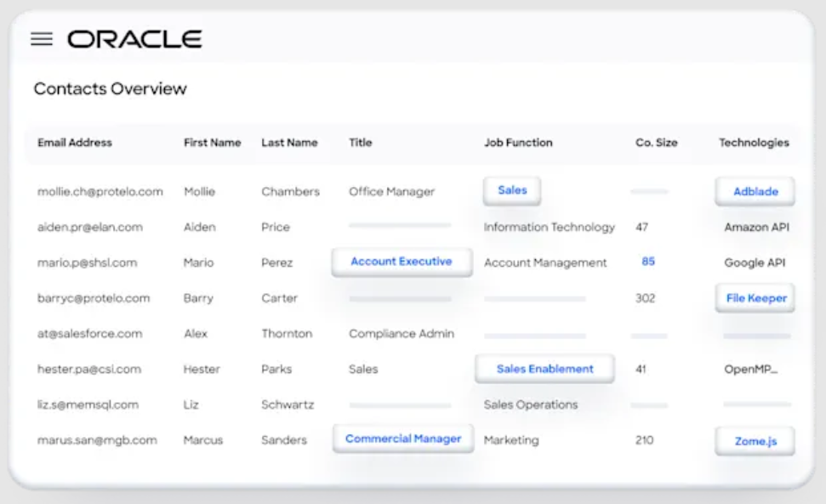Click the Marketing job function cell

(x=511, y=440)
